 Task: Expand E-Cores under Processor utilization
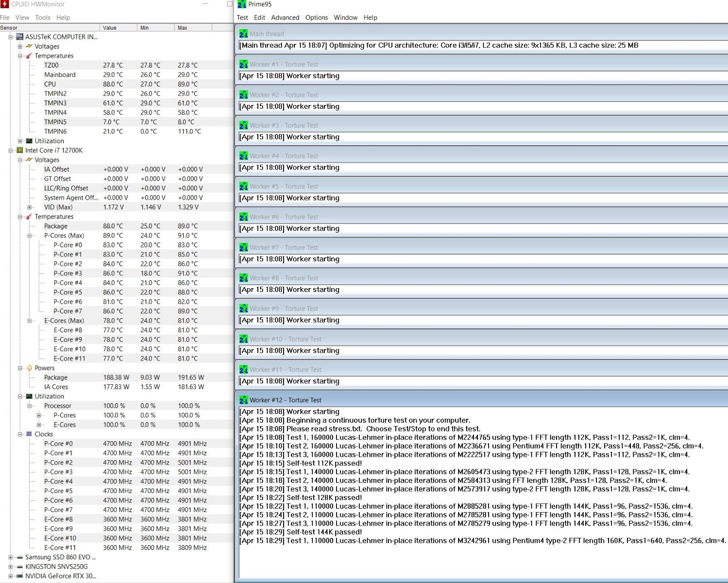coord(39,425)
